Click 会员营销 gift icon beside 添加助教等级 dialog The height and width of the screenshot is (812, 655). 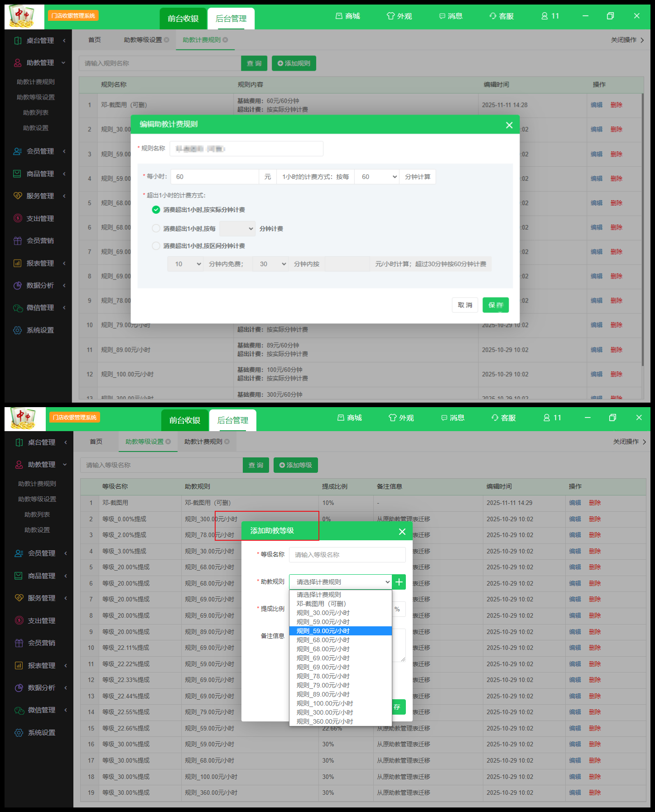(x=19, y=643)
